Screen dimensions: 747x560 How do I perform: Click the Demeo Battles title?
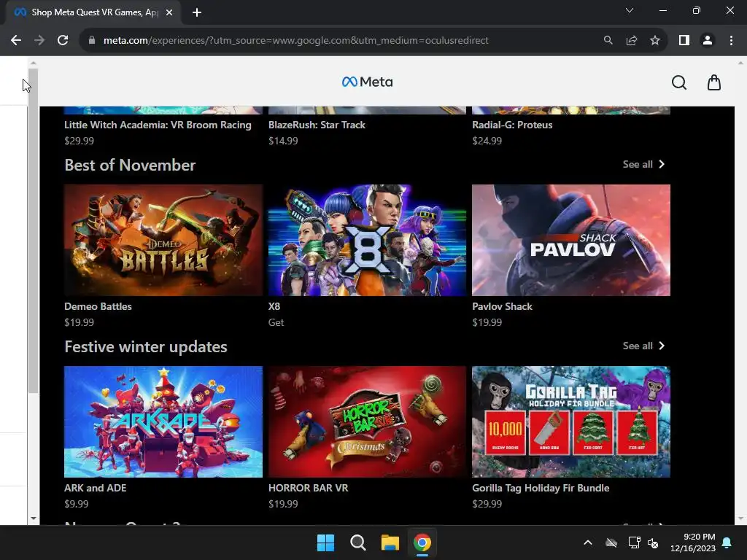coord(98,307)
